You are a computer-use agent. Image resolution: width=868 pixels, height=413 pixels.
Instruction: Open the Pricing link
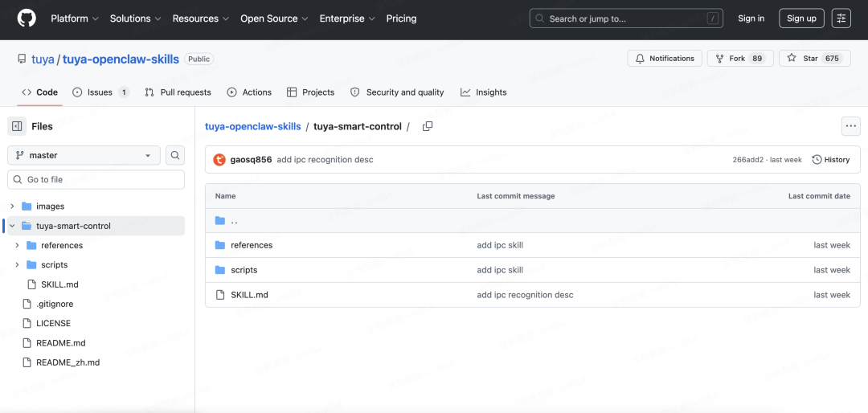pyautogui.click(x=401, y=18)
